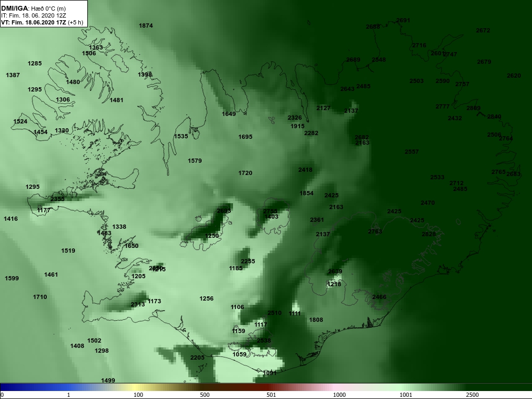Screen dimensions: 532x399
Task: Click the 2127 map value
Action: tap(323, 108)
